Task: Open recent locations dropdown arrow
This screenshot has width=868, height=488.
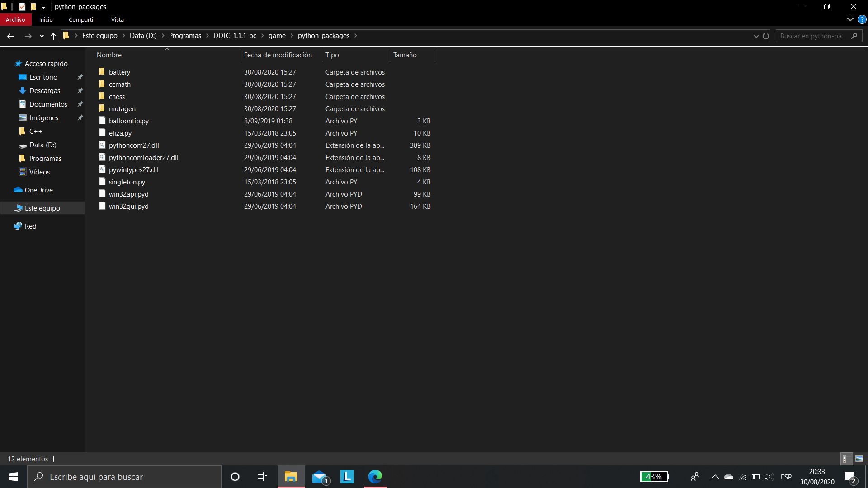Action: [x=42, y=36]
